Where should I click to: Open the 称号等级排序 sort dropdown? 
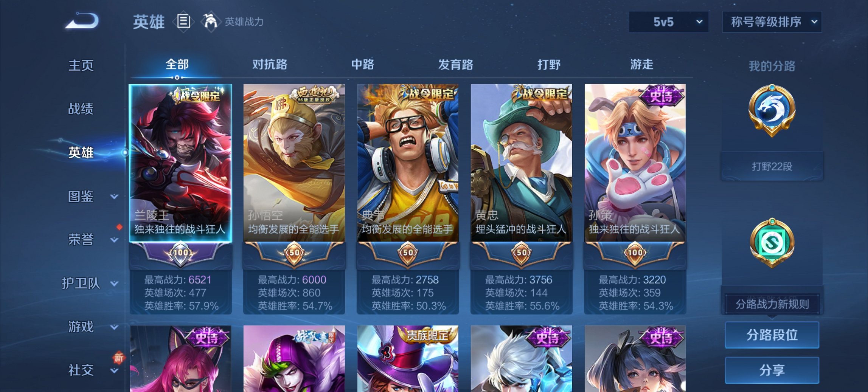[772, 22]
